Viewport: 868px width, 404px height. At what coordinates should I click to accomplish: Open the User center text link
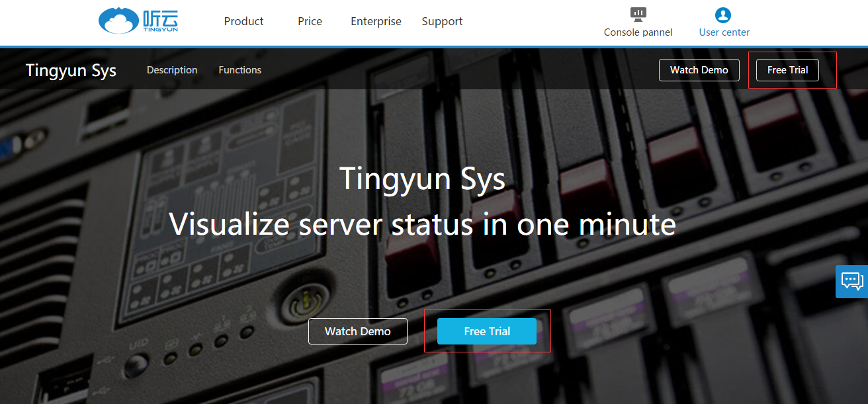[724, 32]
